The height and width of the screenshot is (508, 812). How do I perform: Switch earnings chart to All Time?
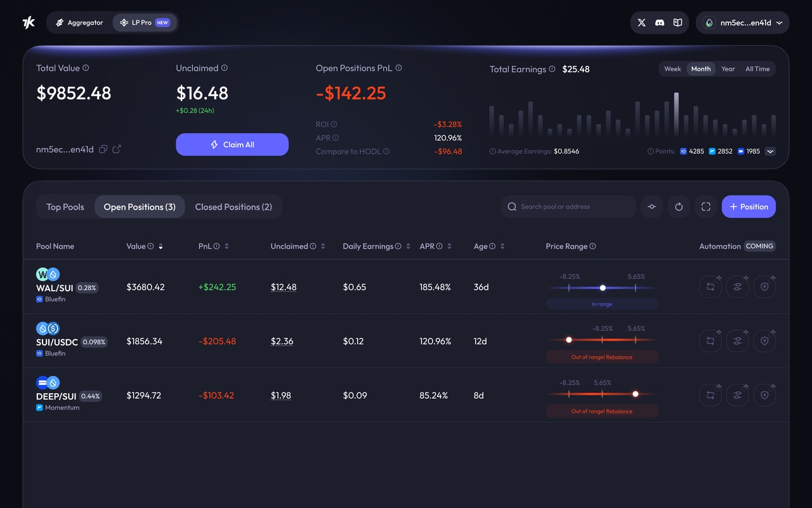coord(757,69)
